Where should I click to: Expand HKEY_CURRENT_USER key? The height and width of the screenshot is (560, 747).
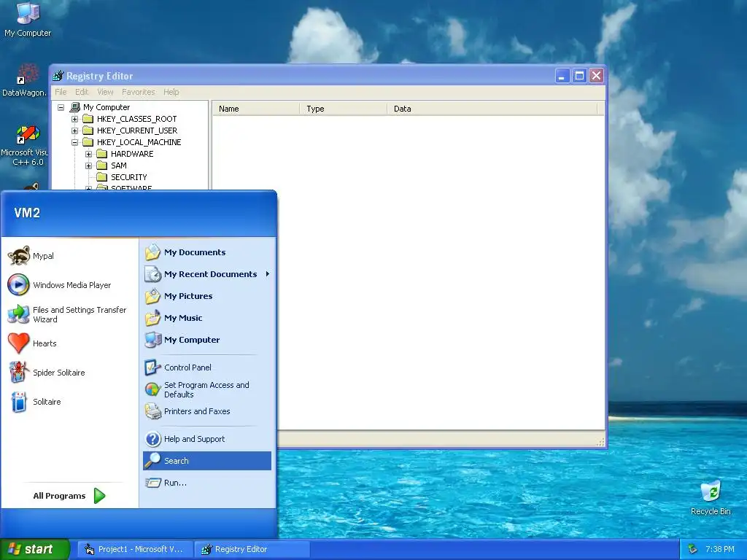pyautogui.click(x=75, y=131)
